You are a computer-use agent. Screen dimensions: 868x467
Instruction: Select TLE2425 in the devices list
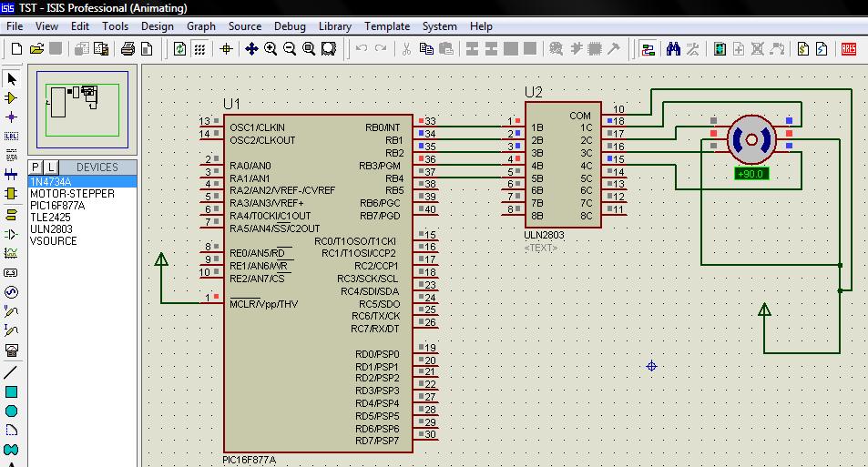[x=83, y=218]
